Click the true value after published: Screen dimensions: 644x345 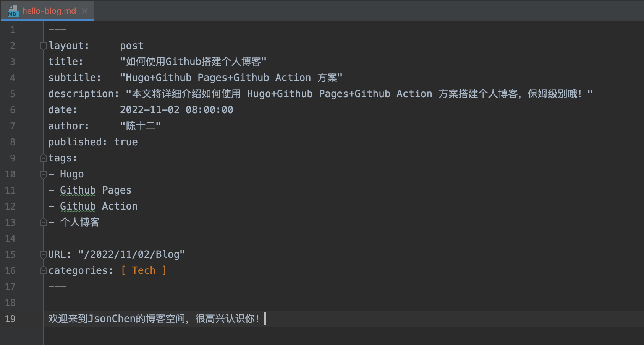click(126, 142)
